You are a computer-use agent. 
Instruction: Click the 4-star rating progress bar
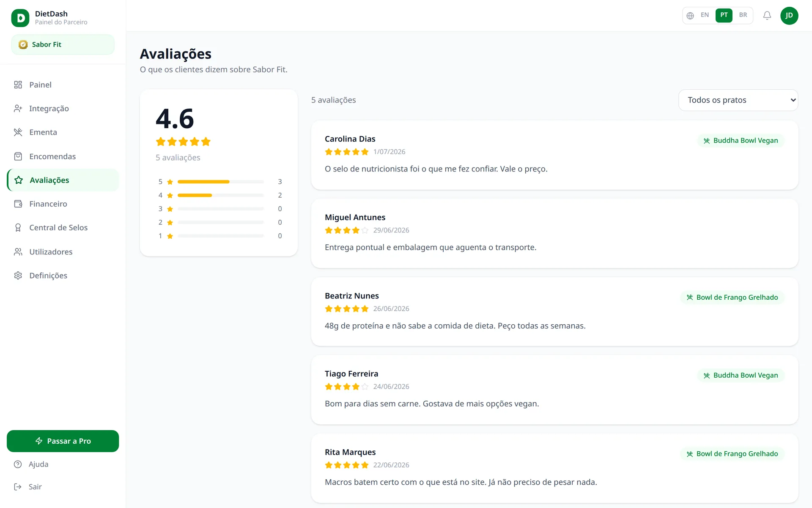click(221, 195)
